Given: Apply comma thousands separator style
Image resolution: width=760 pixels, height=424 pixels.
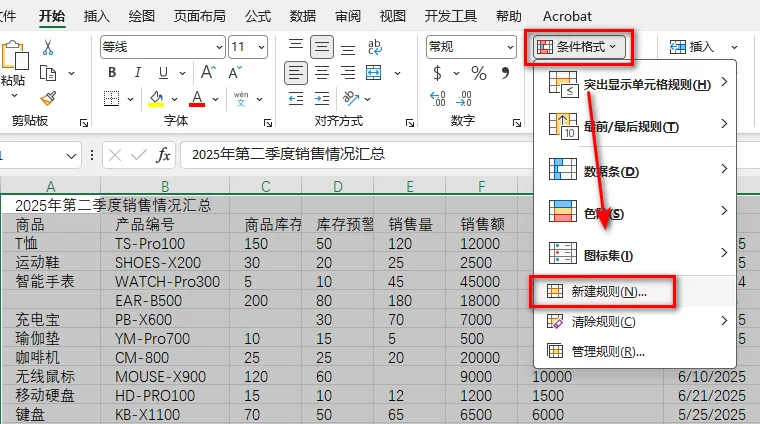Looking at the screenshot, I should [x=506, y=73].
